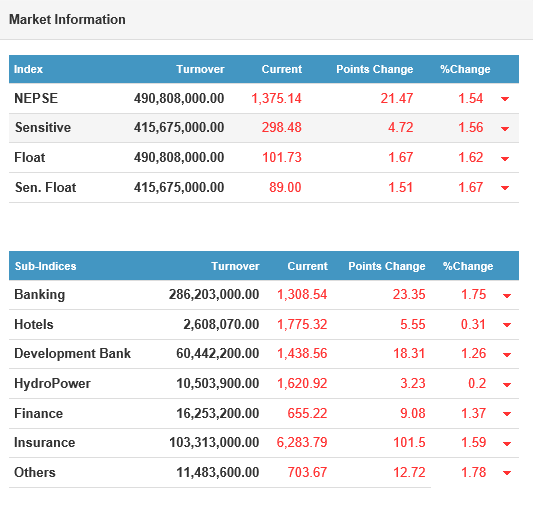This screenshot has height=518, width=533.
Task: Select the Float index name
Action: [x=30, y=158]
